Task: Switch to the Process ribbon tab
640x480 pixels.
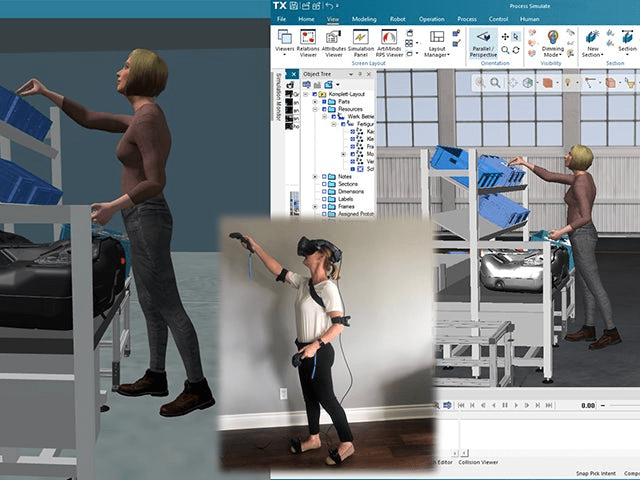Action: 467,19
